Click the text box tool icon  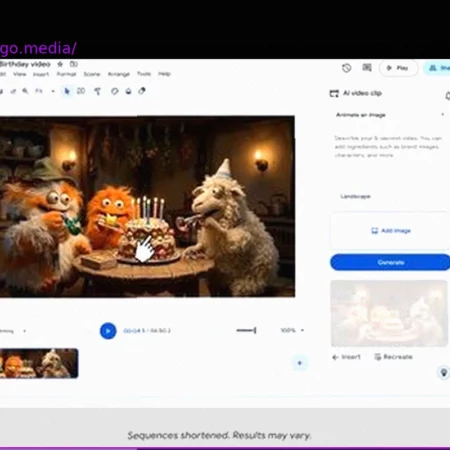pyautogui.click(x=81, y=91)
